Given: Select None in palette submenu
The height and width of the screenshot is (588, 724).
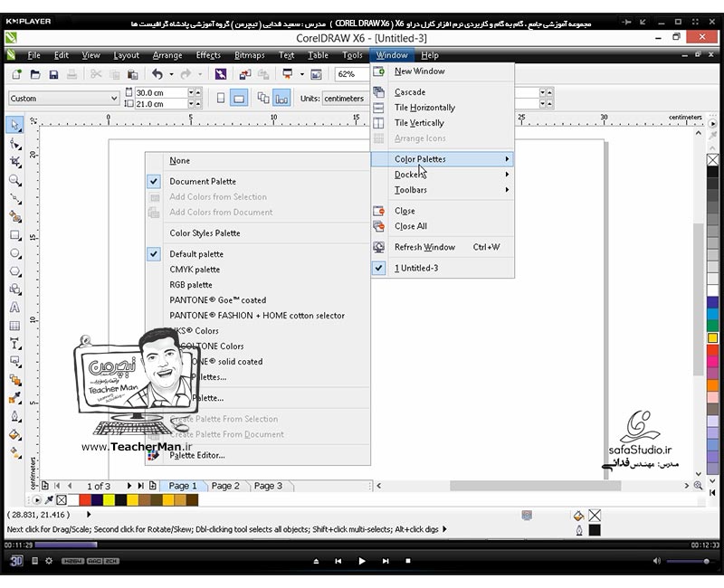Looking at the screenshot, I should 179,161.
